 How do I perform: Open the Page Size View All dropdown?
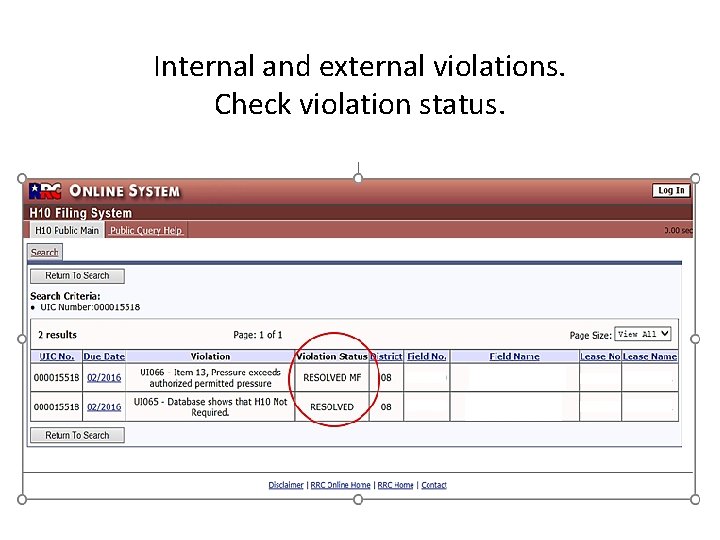click(x=643, y=334)
